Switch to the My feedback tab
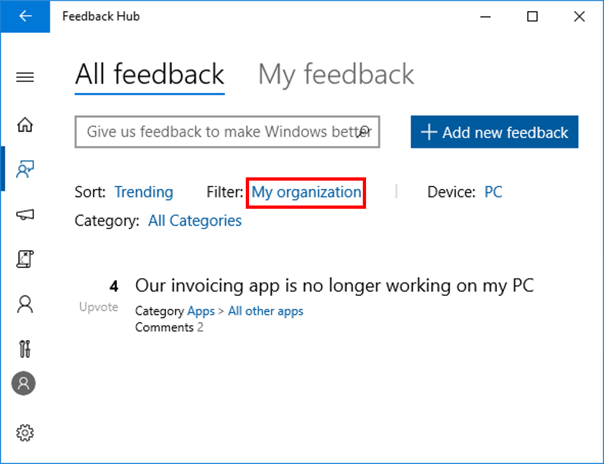Viewport: 604px width, 464px height. (335, 75)
